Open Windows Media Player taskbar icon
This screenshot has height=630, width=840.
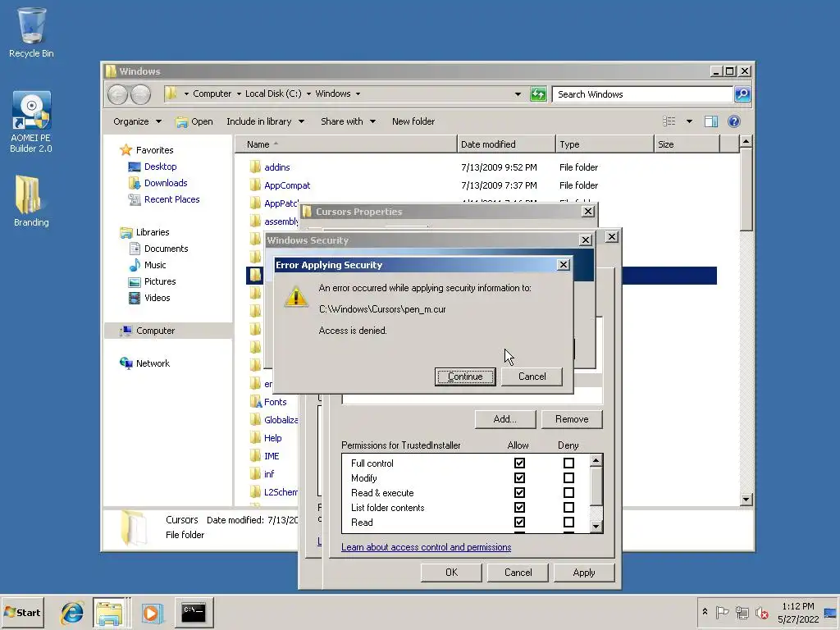[151, 612]
